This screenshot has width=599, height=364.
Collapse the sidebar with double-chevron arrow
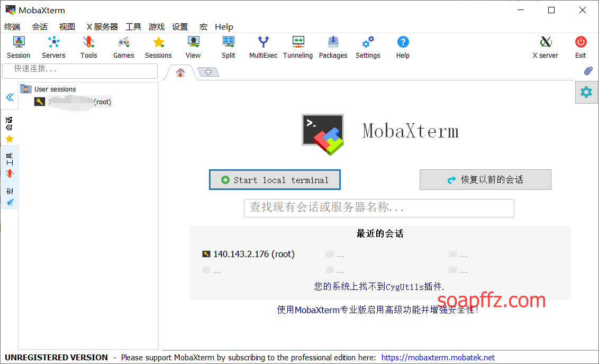coord(10,97)
